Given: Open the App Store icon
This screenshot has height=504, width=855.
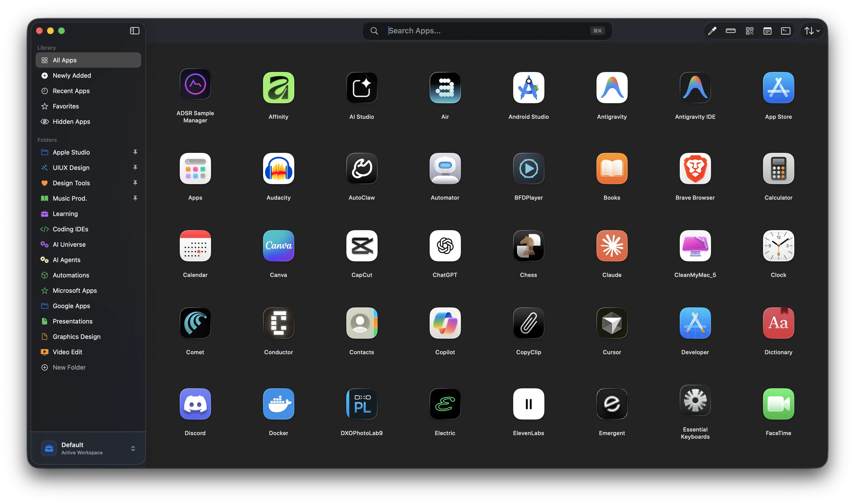Looking at the screenshot, I should 778,88.
